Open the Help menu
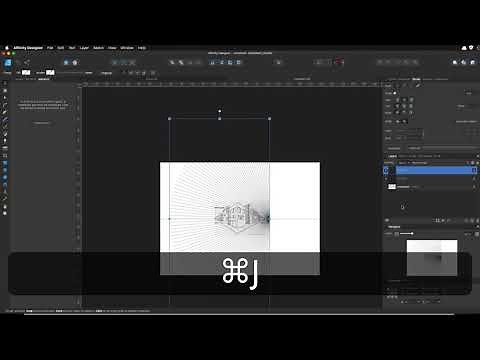The height and width of the screenshot is (360, 480). tap(142, 48)
